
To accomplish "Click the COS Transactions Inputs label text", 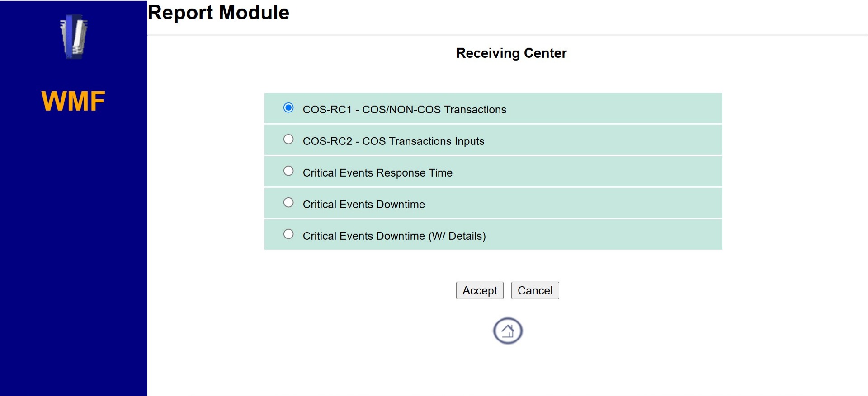I will (423, 141).
